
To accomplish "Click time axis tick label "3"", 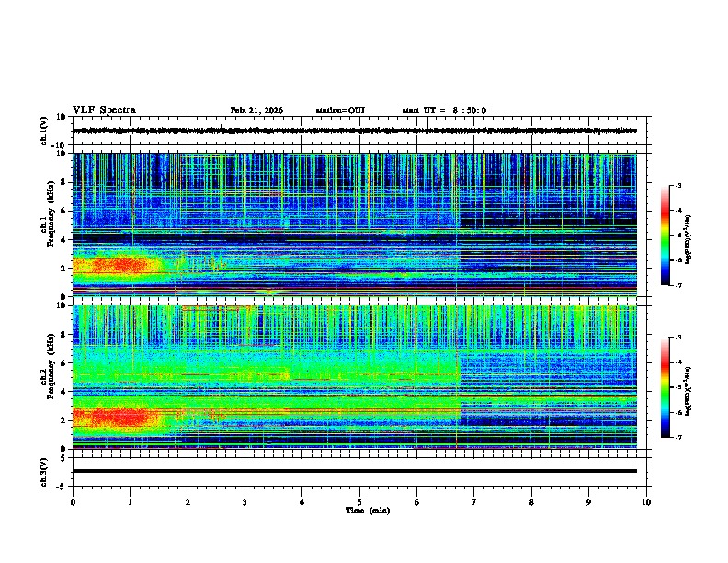I will tap(245, 502).
